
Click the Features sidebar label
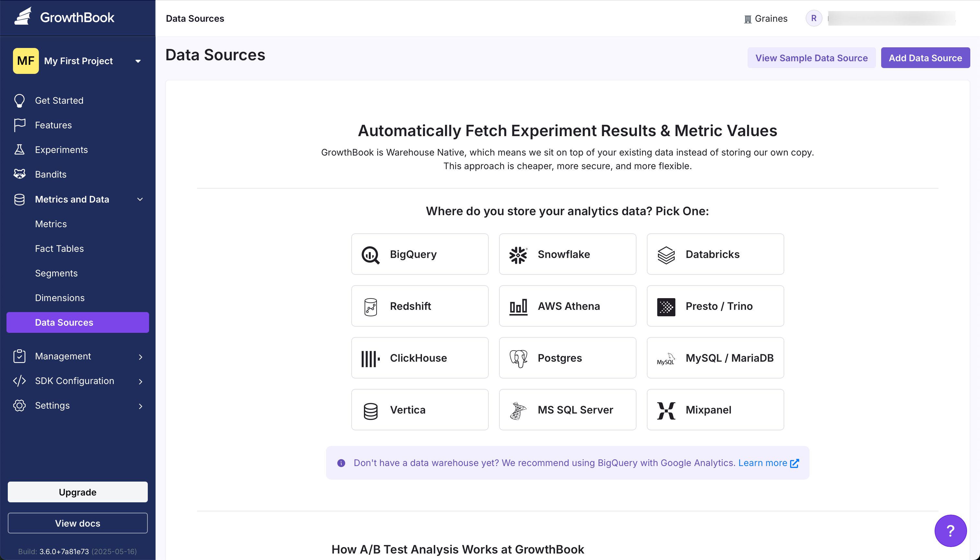pos(53,125)
